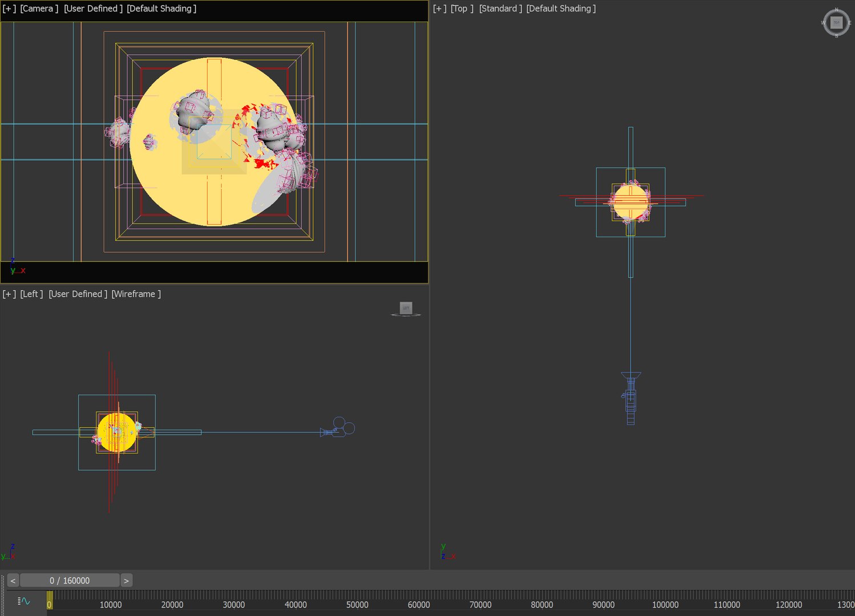
Task: Open the [Standard] menu in Top viewport
Action: click(x=501, y=9)
